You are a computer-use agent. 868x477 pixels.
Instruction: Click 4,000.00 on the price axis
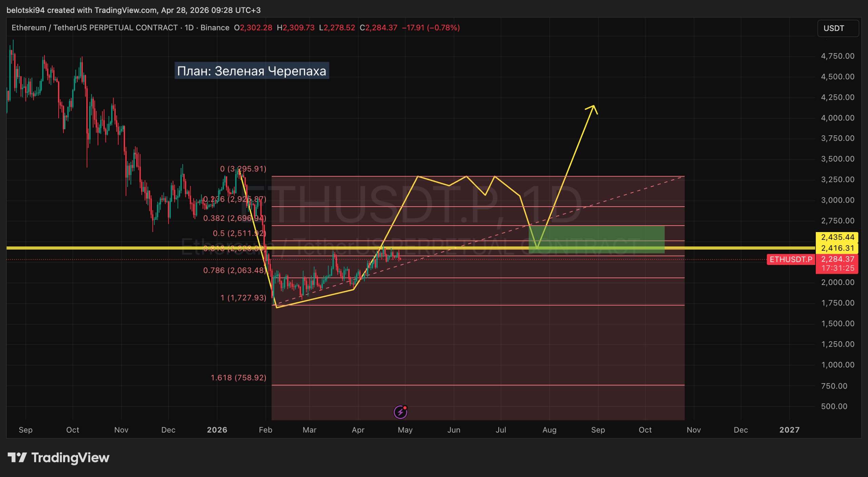(x=837, y=118)
